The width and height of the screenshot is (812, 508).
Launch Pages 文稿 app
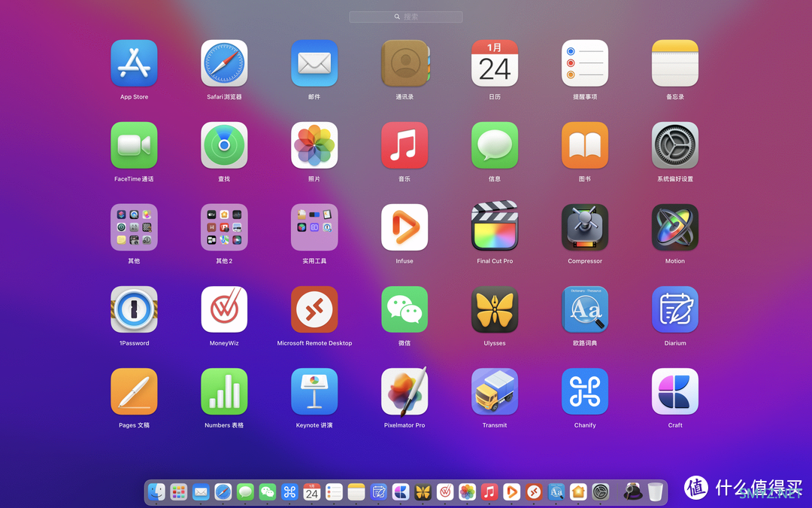point(134,391)
